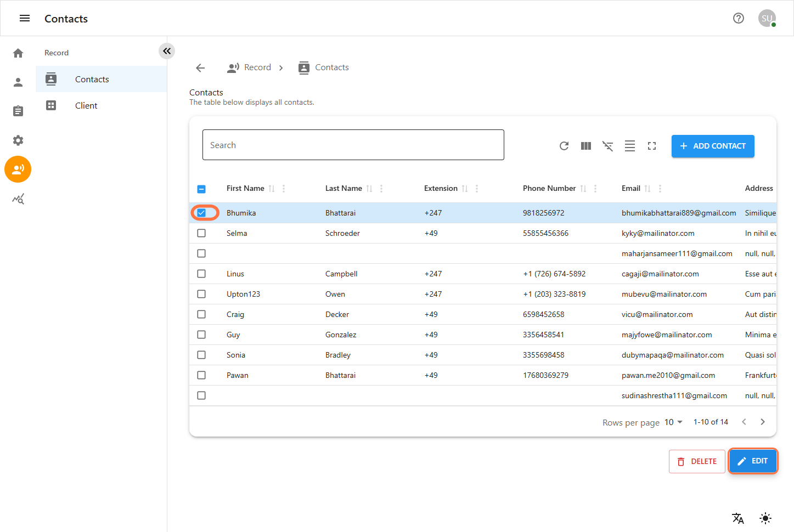Toggle the filters-off icon in toolbar
This screenshot has height=532, width=794.
point(607,146)
